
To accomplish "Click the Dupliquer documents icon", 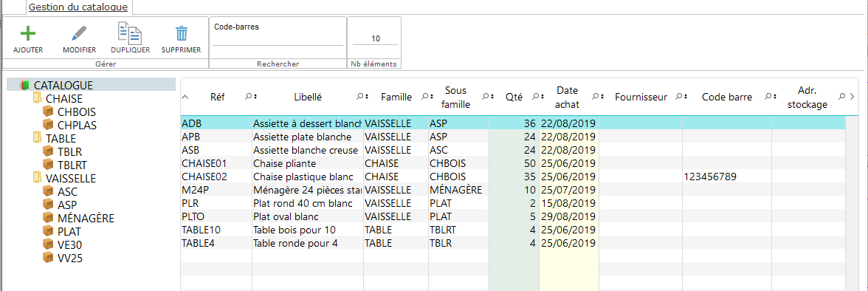I will point(130,33).
